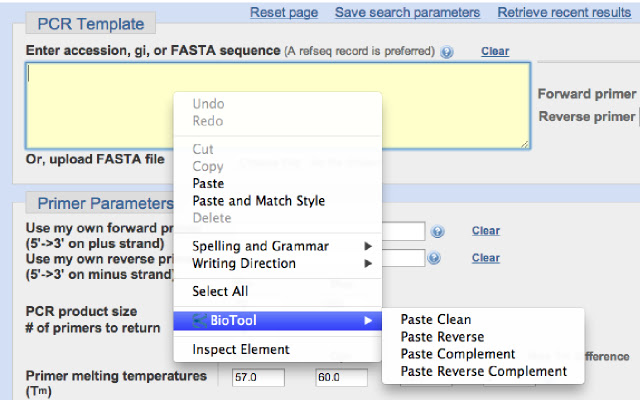The width and height of the screenshot is (640, 400).
Task: Click the Reset page link
Action: (284, 13)
